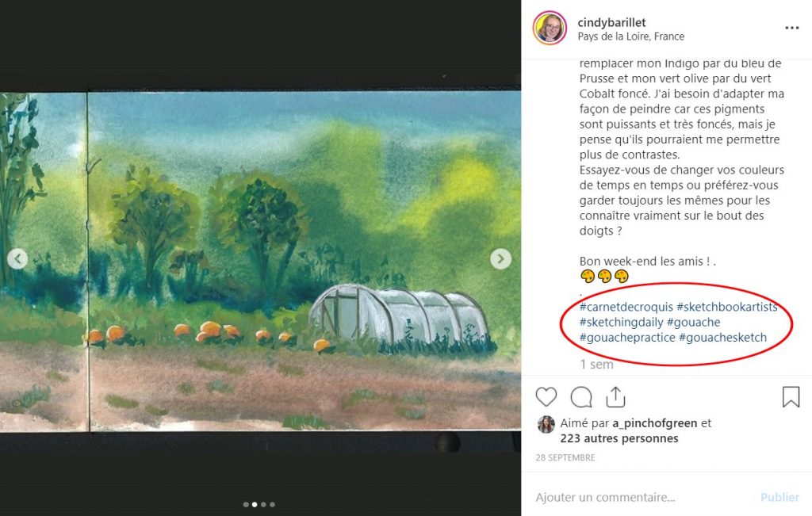Open the Pays de la Loire location
The height and width of the screenshot is (516, 812).
click(x=630, y=36)
